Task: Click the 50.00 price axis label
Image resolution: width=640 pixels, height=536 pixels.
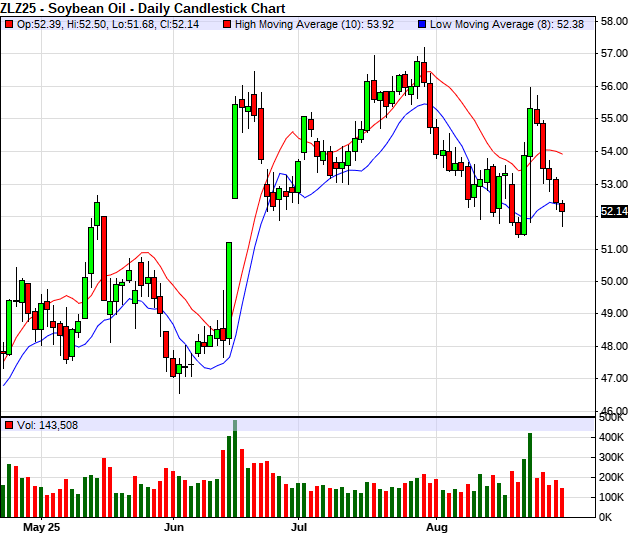Action: [614, 281]
